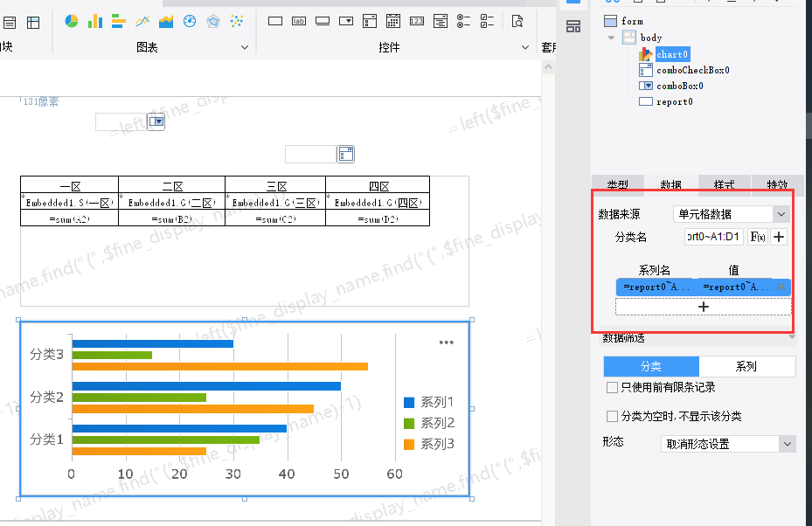This screenshot has width=812, height=526.
Task: Insert an area chart from the toolbar
Action: tap(166, 21)
